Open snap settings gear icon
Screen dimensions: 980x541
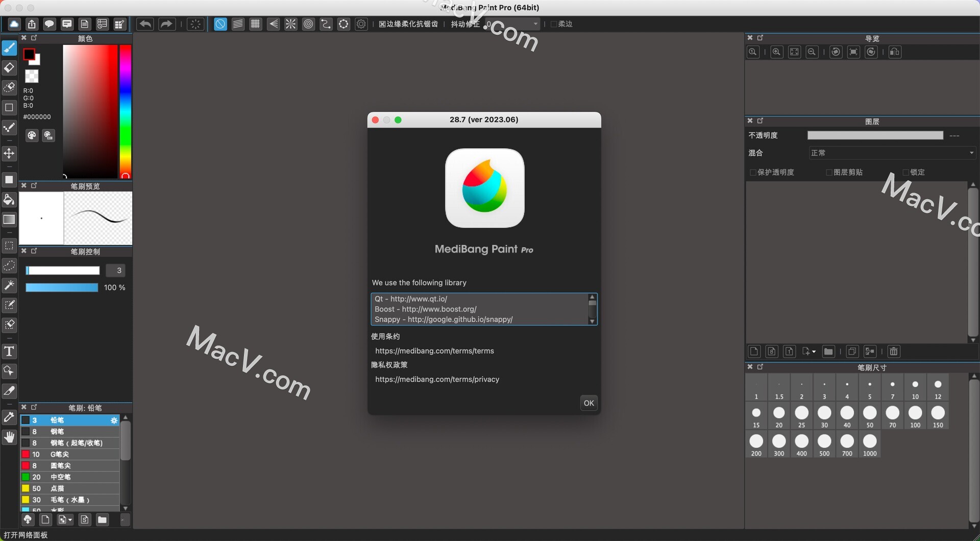pyautogui.click(x=361, y=24)
